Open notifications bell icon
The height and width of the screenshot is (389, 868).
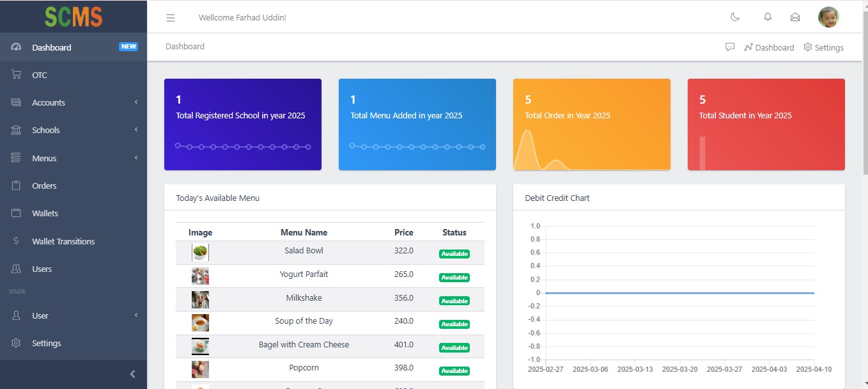click(768, 17)
